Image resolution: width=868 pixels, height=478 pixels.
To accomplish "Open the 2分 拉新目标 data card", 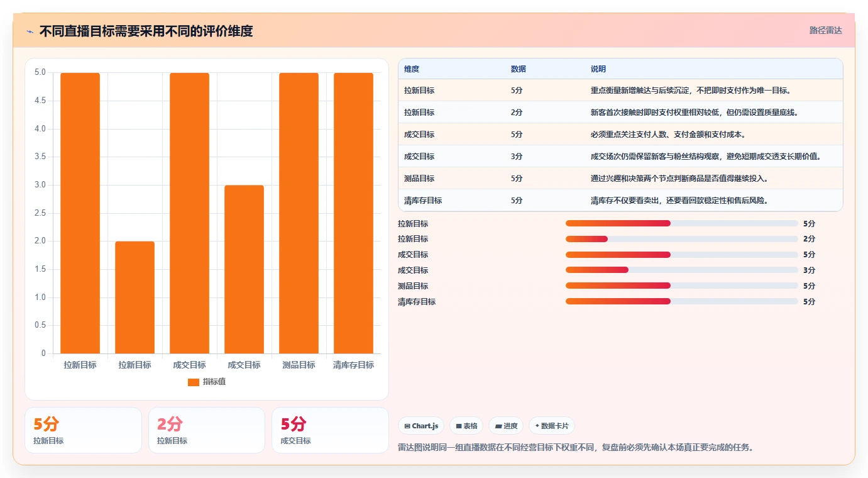I will pos(207,430).
